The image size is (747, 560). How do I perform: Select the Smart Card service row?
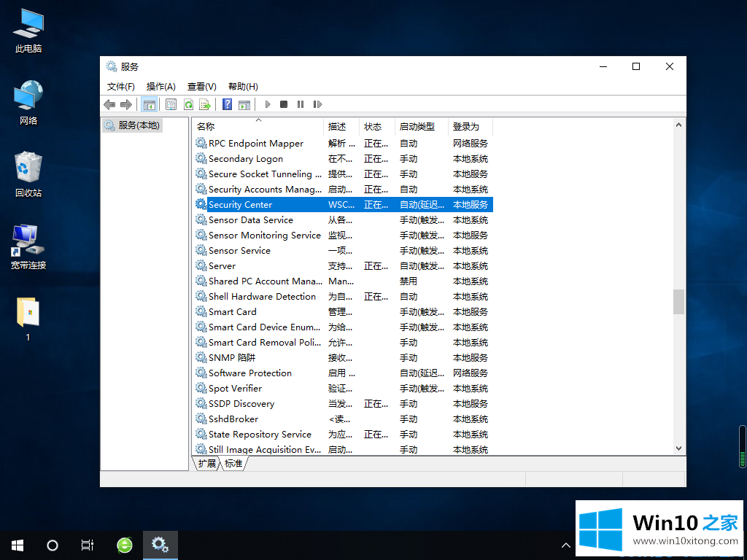233,312
